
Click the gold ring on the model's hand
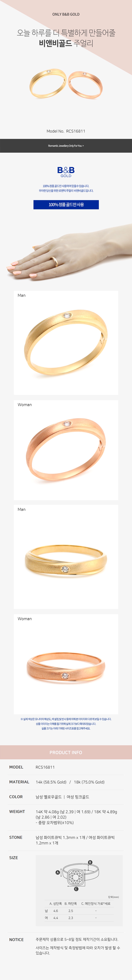pyautogui.click(x=54, y=261)
